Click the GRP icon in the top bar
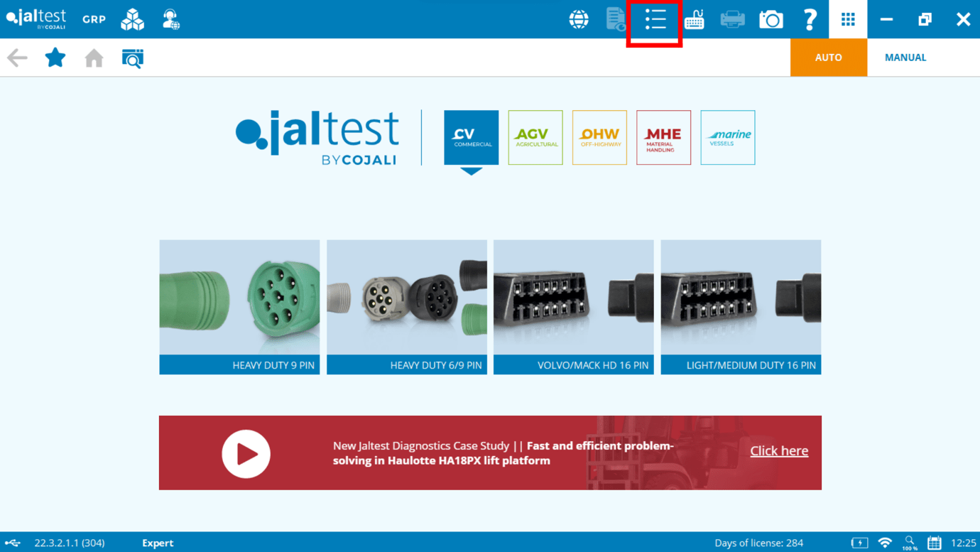 [94, 19]
